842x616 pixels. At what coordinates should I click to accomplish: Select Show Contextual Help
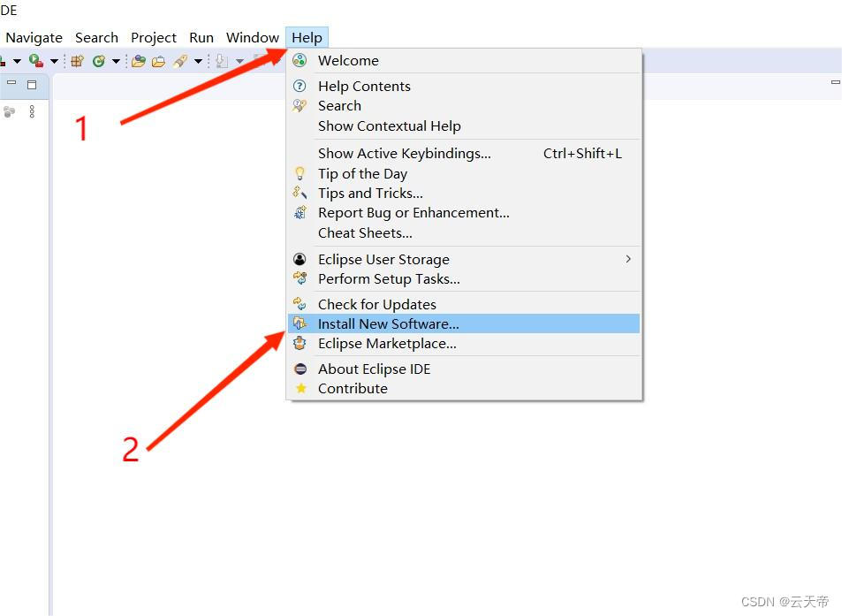click(465, 125)
